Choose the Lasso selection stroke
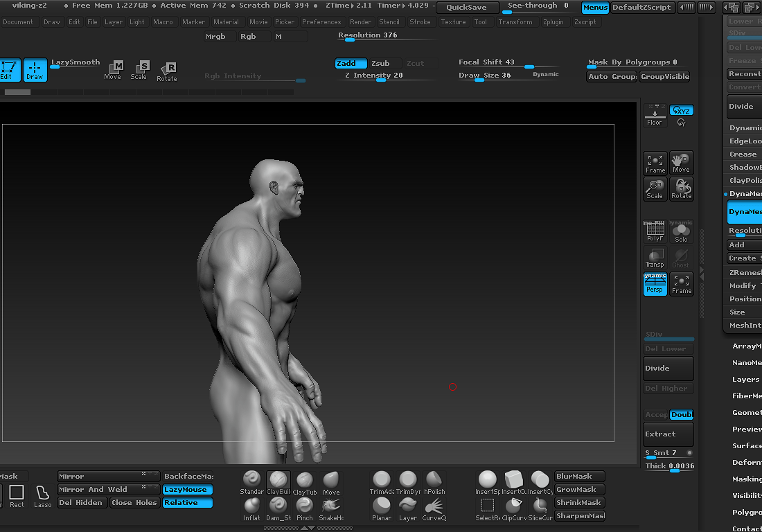The height and width of the screenshot is (532, 762). (43, 496)
